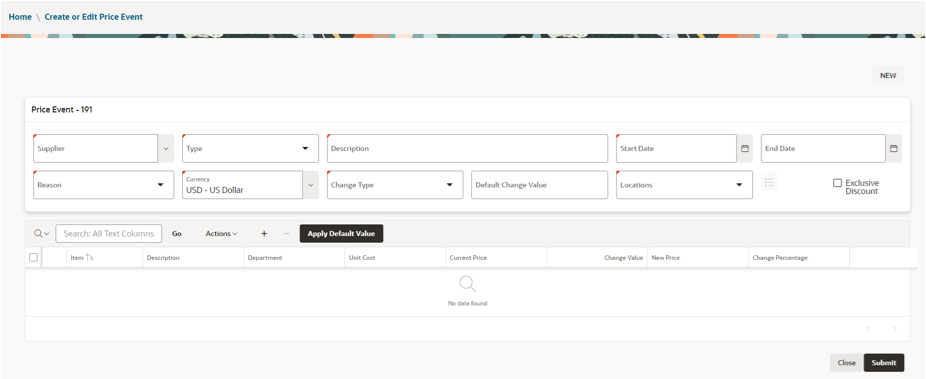Click the USD - US Dollar currency field
This screenshot has height=379, width=926.
(x=243, y=185)
